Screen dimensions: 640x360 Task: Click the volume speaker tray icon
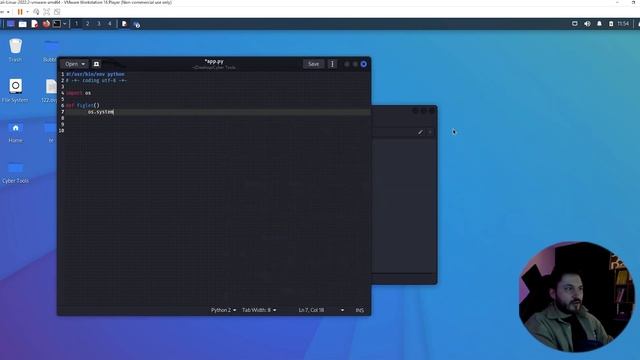pos(587,24)
